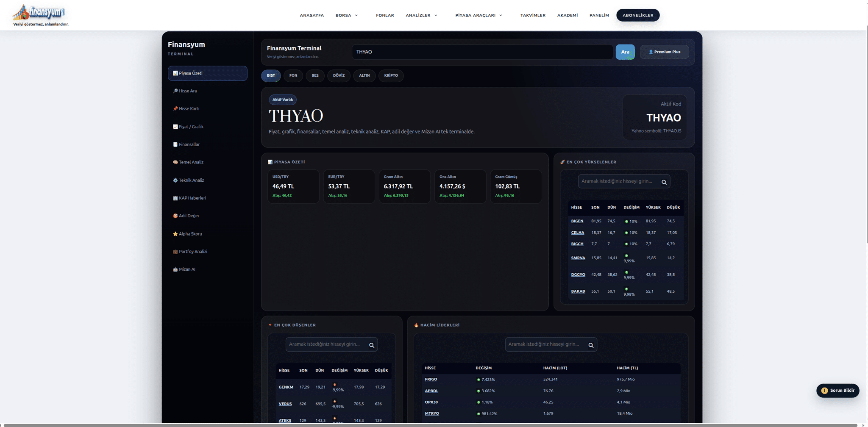Click the USD/TRY 46,49 TL card

click(x=293, y=186)
